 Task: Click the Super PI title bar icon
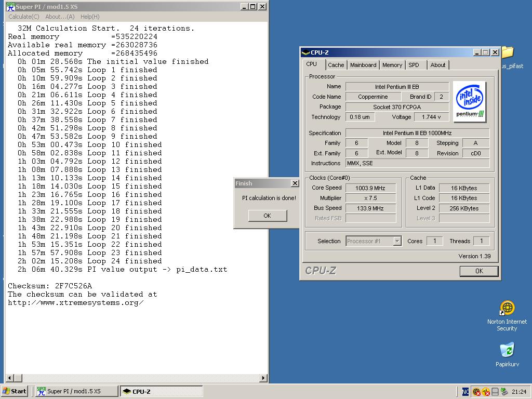pyautogui.click(x=10, y=7)
